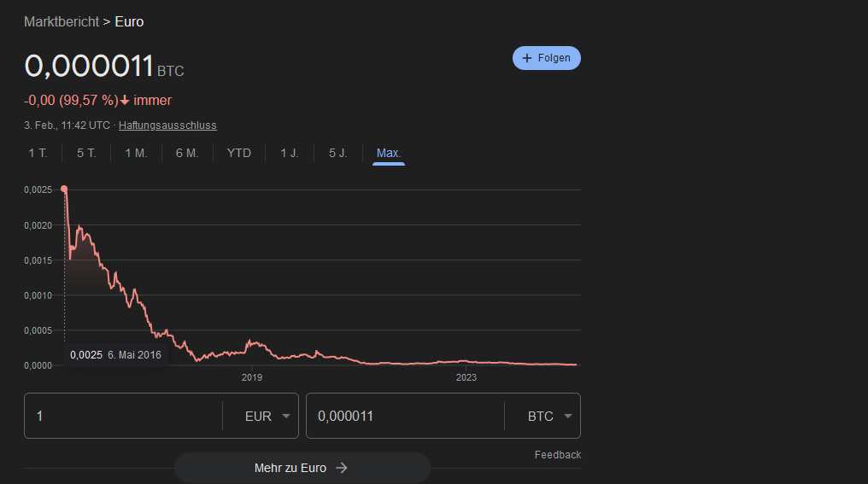
Task: Click the data point marker at chart peak
Action: pyautogui.click(x=64, y=189)
